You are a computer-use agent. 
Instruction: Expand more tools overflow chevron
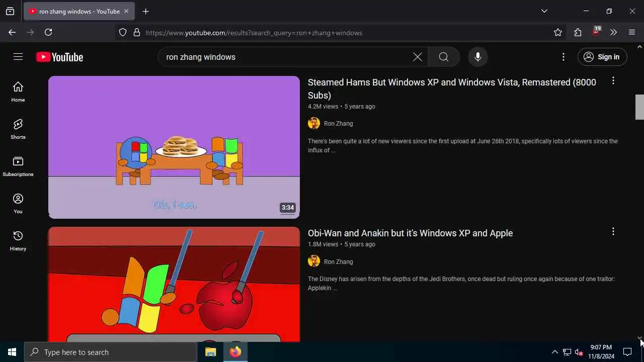pyautogui.click(x=614, y=33)
